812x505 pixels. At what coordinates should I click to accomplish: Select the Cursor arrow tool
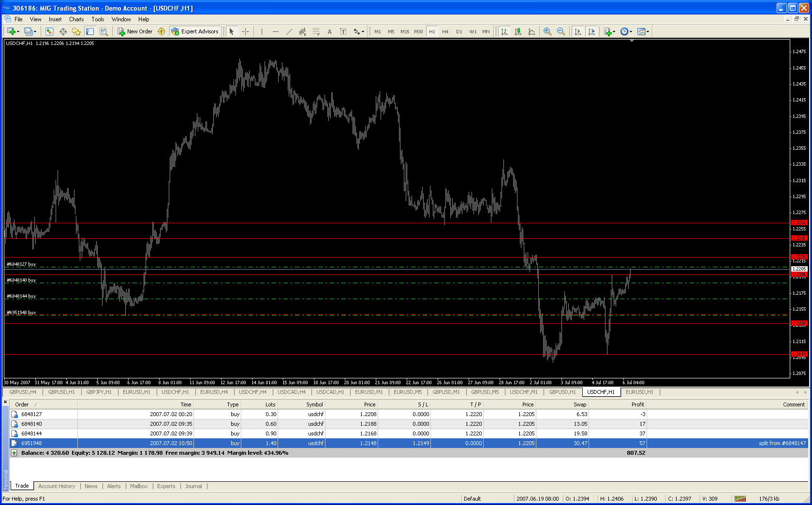coord(232,31)
